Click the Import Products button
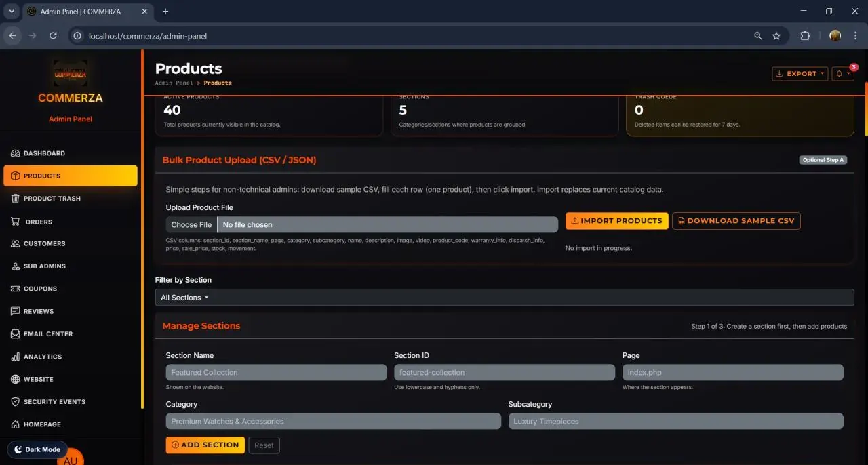The height and width of the screenshot is (465, 868). (x=617, y=221)
